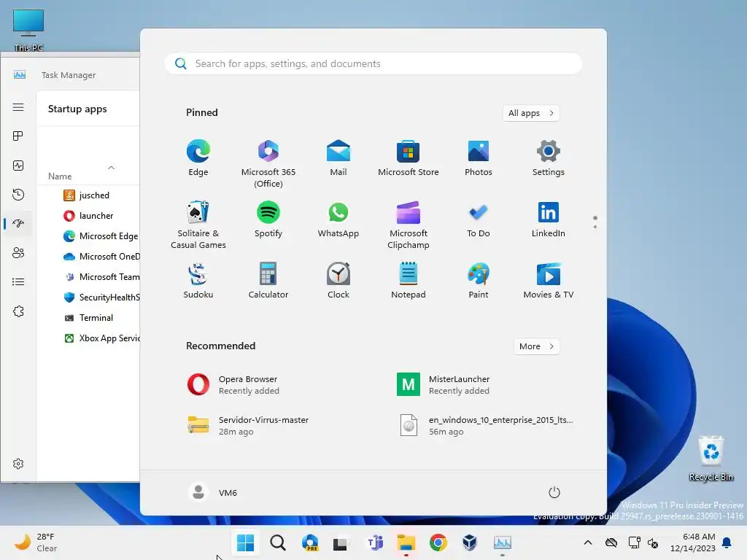Open Settings from pinned apps
Screen dimensions: 747x560
(x=549, y=158)
